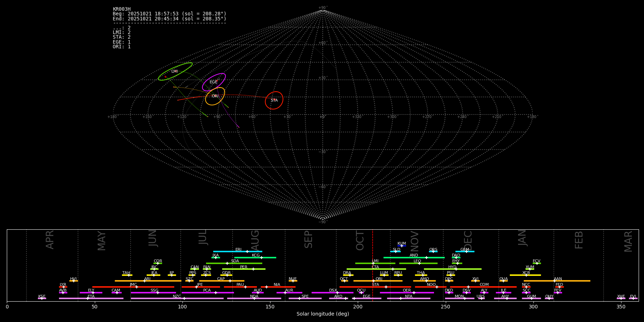The height and width of the screenshot is (322, 644).
Task: Click the 'Solar longitude (deg)' axis title
Action: (x=323, y=314)
